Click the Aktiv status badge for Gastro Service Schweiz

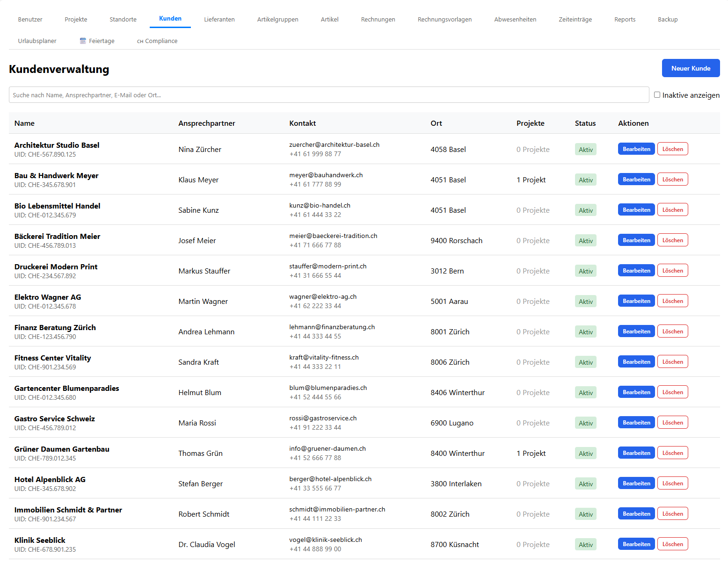point(585,423)
